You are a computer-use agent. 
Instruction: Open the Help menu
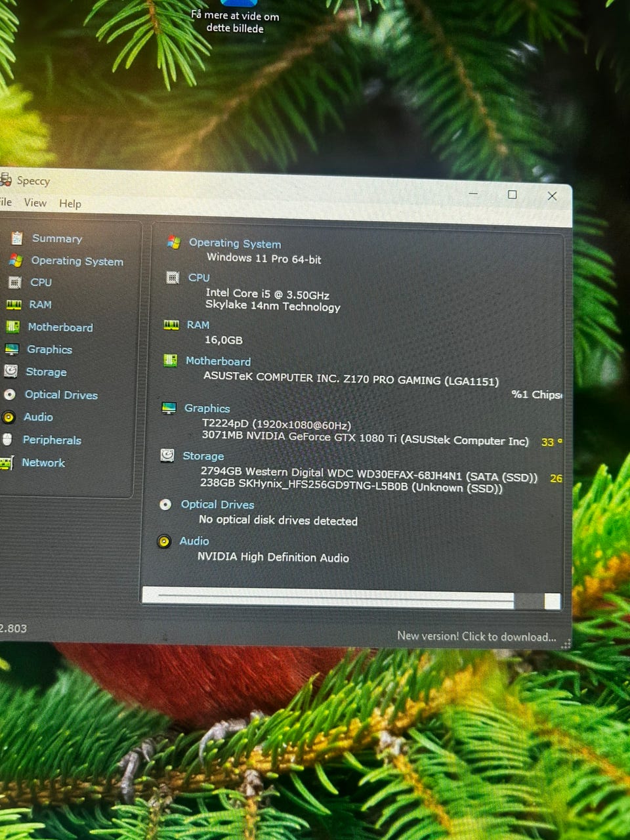pos(70,203)
